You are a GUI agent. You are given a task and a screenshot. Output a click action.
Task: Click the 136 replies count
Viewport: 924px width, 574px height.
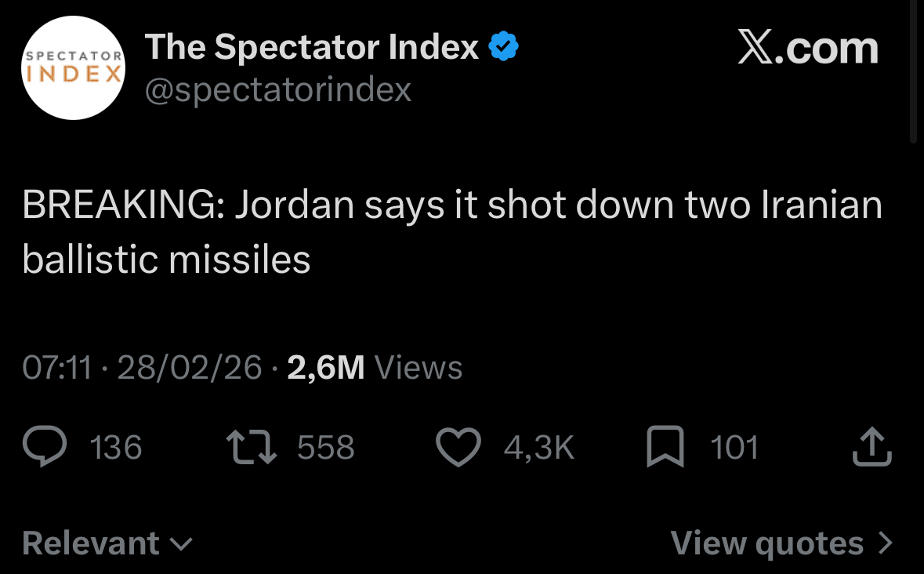click(116, 448)
